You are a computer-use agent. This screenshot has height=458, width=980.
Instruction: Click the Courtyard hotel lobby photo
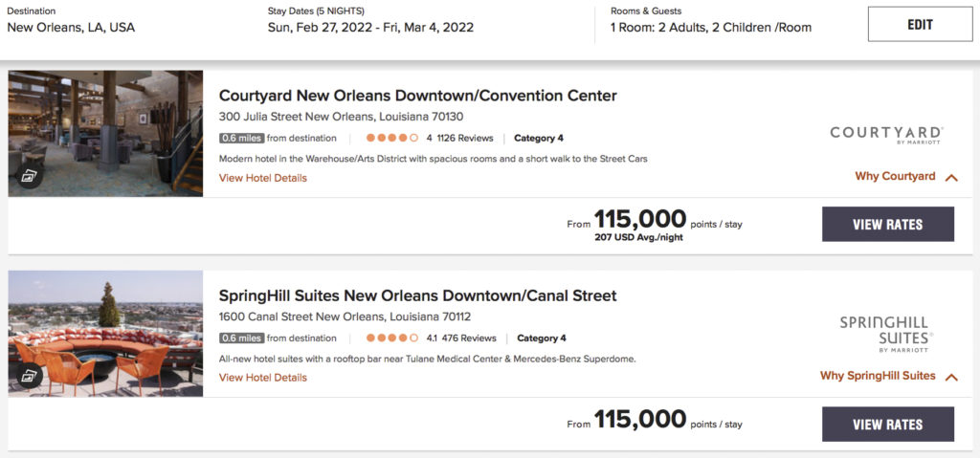pyautogui.click(x=105, y=124)
